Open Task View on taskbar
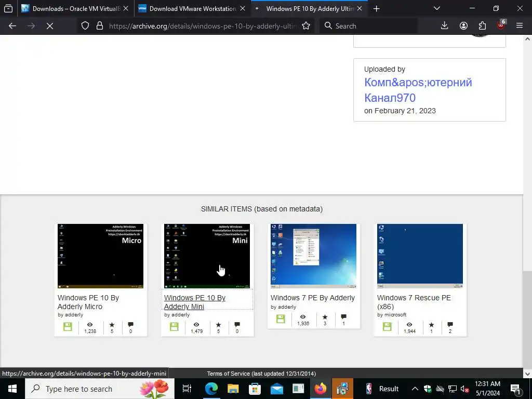The height and width of the screenshot is (399, 532). click(187, 389)
